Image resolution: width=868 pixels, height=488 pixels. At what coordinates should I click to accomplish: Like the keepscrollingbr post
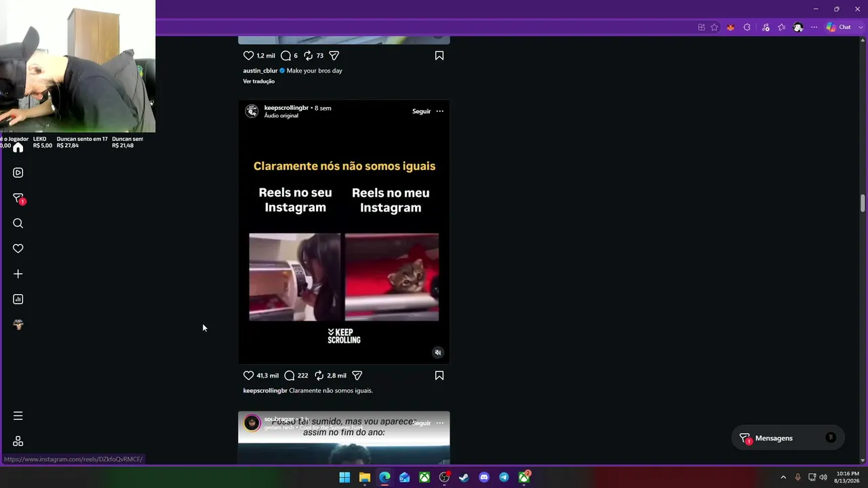pos(248,375)
